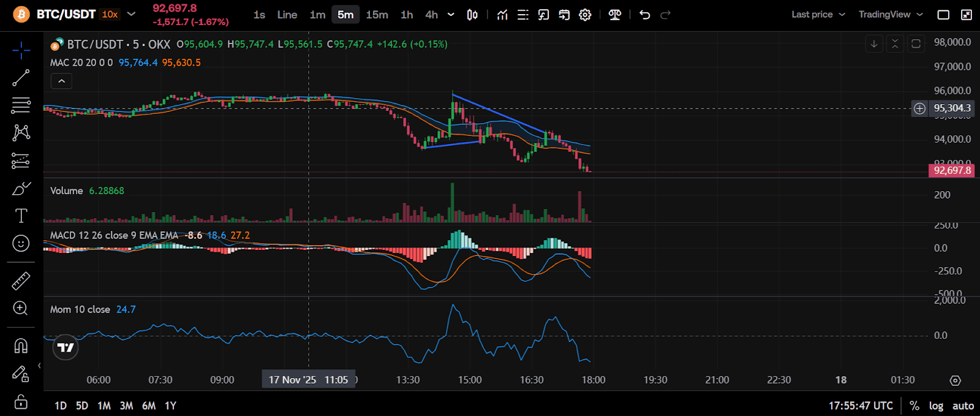Open the chart settings gear

pyautogui.click(x=585, y=15)
